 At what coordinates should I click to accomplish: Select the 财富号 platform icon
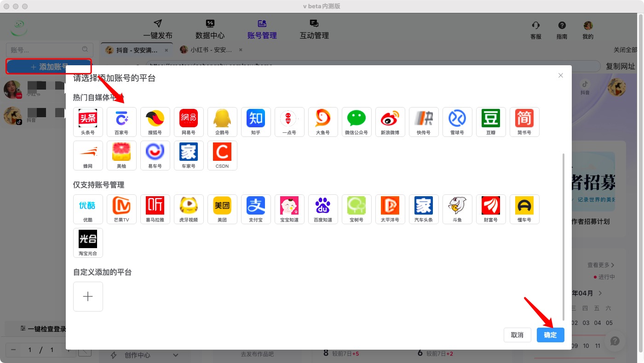click(x=491, y=209)
